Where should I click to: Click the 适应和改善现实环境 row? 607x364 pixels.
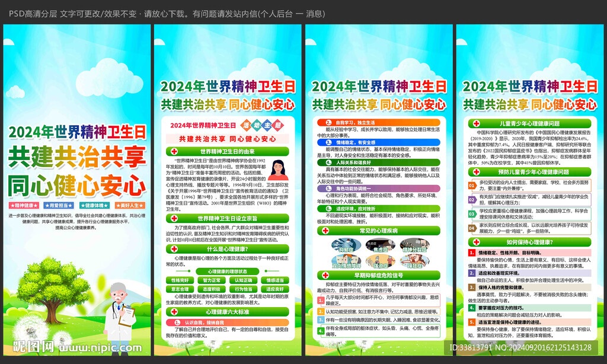(529, 273)
